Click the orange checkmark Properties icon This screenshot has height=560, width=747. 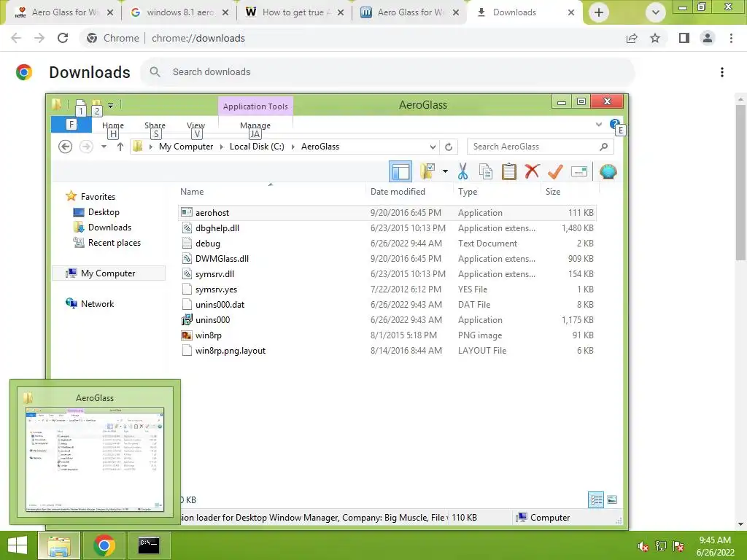(x=555, y=171)
